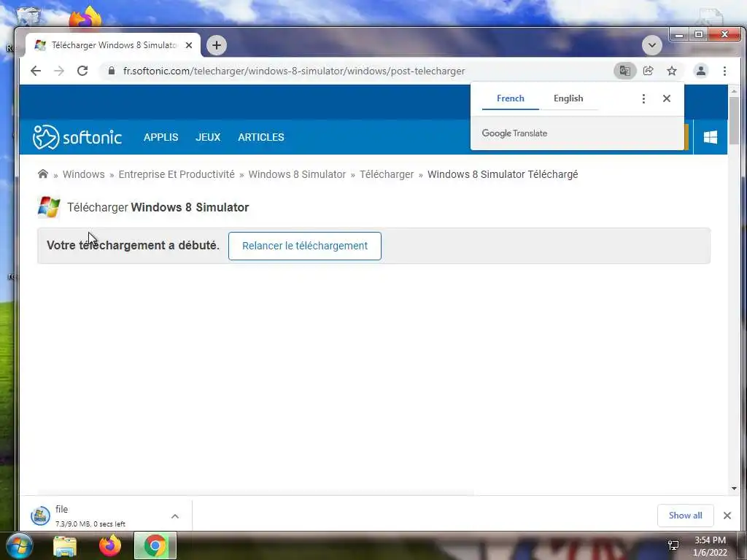Go back to the previous page
The width and height of the screenshot is (747, 560).
(36, 71)
